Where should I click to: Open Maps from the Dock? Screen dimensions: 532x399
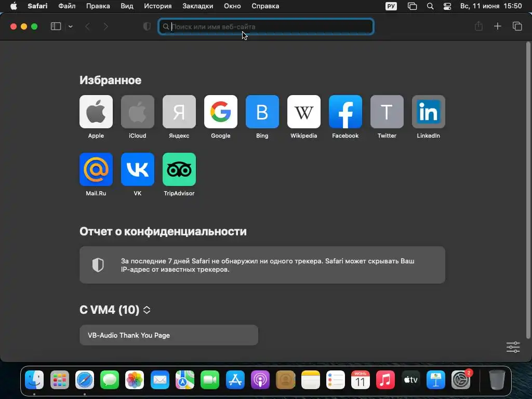185,380
